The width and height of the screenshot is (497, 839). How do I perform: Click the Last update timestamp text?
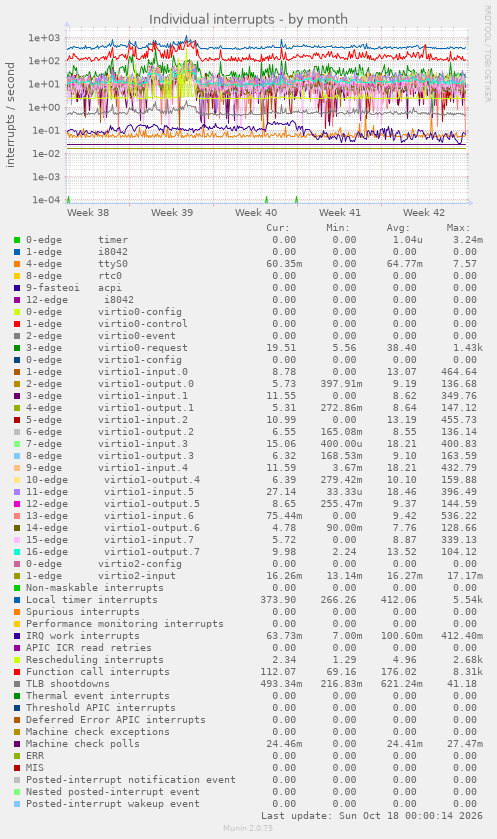coord(372,816)
